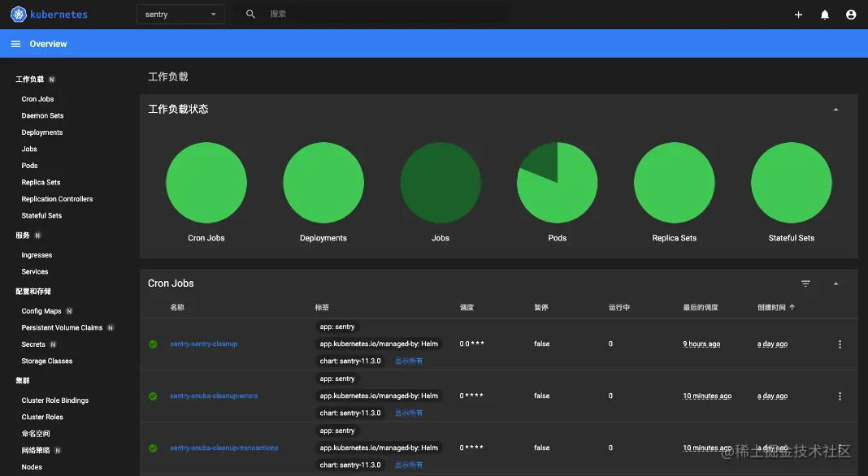Open the hamburger navigation menu
Image resolution: width=868 pixels, height=476 pixels.
16,44
